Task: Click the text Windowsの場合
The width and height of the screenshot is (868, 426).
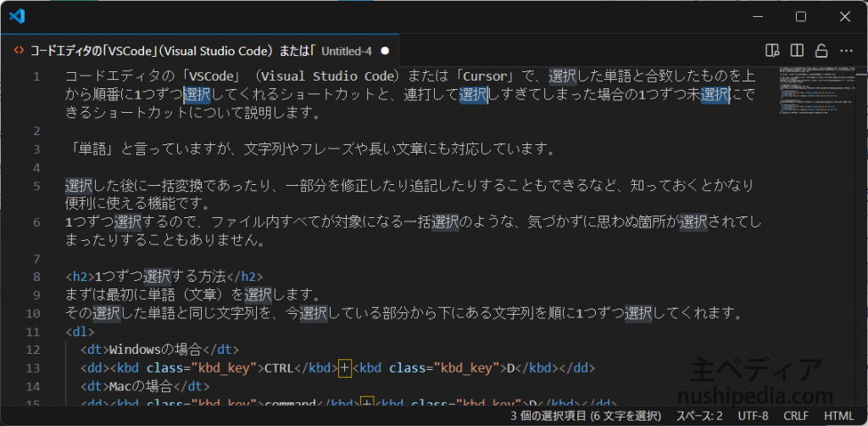Action: click(156, 350)
